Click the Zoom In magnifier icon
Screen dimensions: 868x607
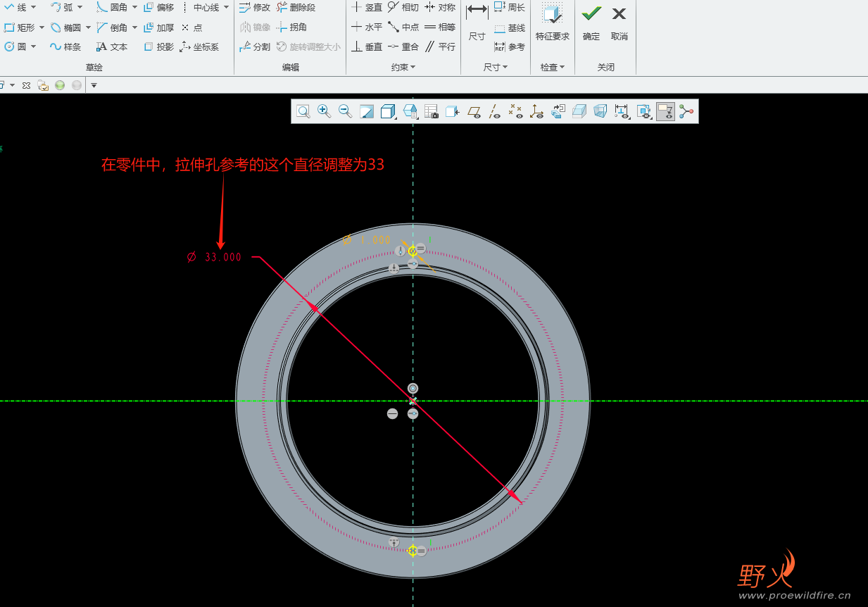[x=324, y=111]
